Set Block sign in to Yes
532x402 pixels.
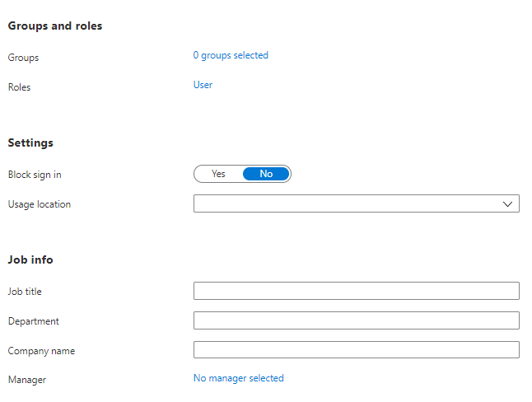pyautogui.click(x=218, y=174)
